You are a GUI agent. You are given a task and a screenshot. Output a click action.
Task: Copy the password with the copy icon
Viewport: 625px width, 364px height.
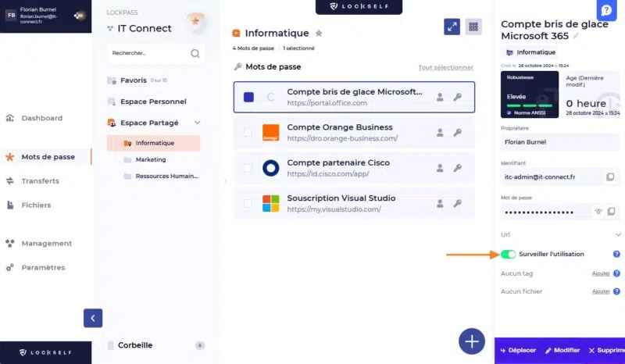(x=611, y=212)
